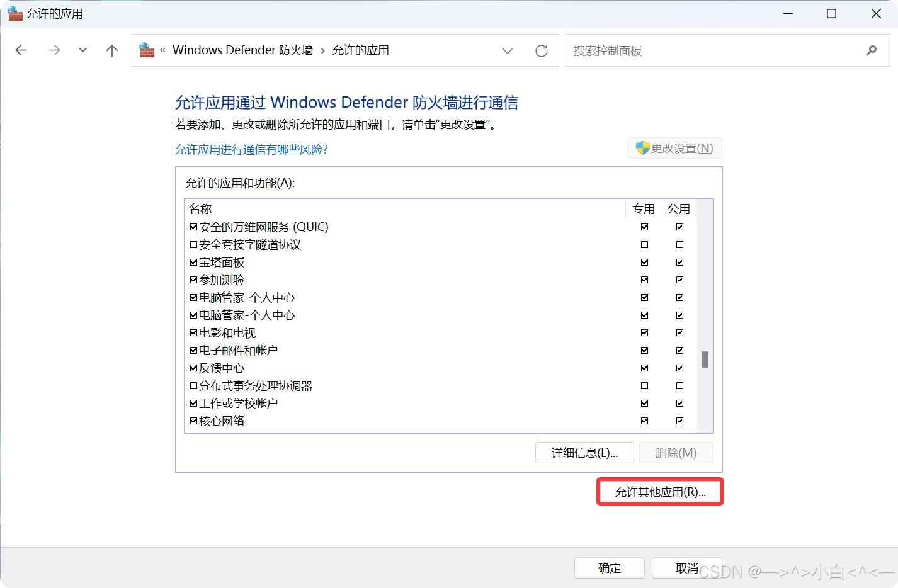Enable 专用 for 安全套接字隧道协议
Screen dimensions: 898x588
click(x=644, y=244)
